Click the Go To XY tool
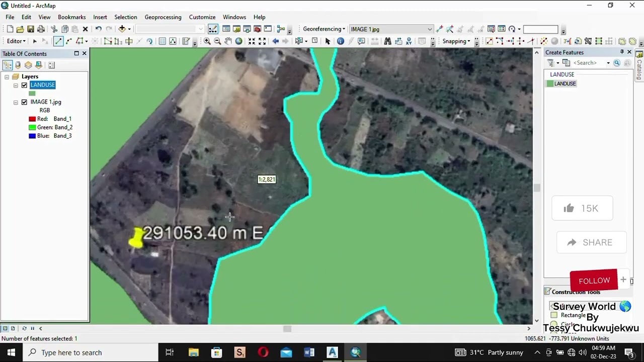Viewport: 644px width, 362px height. (409, 41)
